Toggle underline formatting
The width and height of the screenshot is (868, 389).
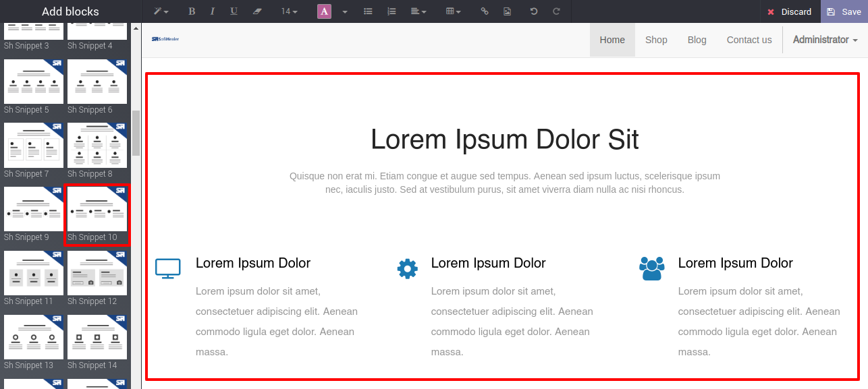pyautogui.click(x=234, y=11)
